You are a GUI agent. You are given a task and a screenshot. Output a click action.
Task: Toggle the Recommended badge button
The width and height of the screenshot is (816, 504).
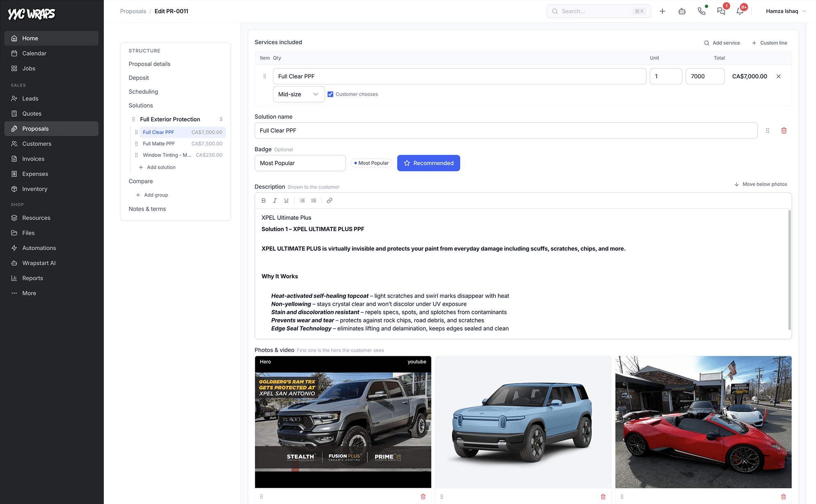click(429, 163)
